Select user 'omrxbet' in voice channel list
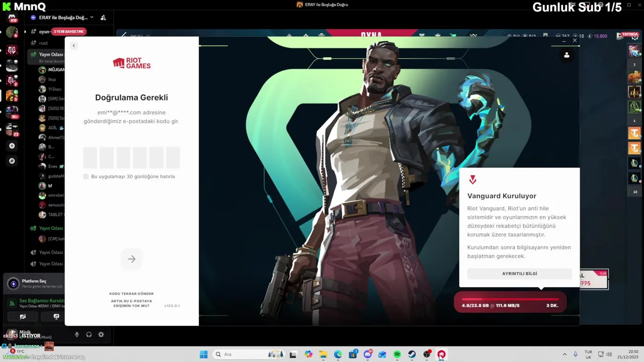644x362 pixels. tap(51, 195)
